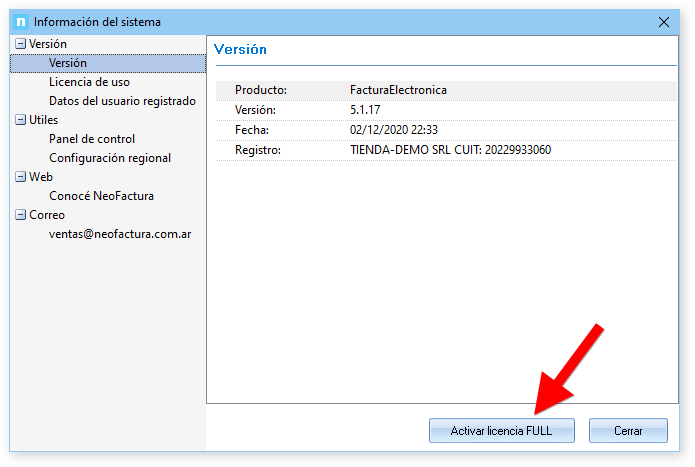Click the NeoFactura app icon in title bar

[x=20, y=21]
